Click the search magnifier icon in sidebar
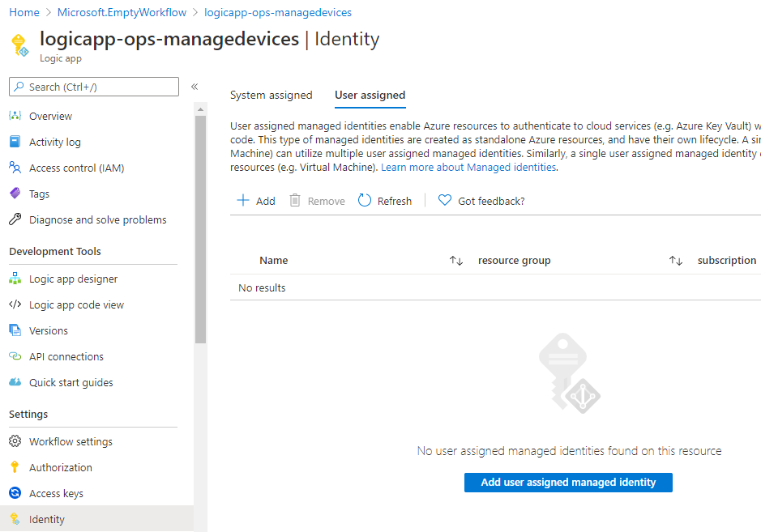 (x=19, y=87)
